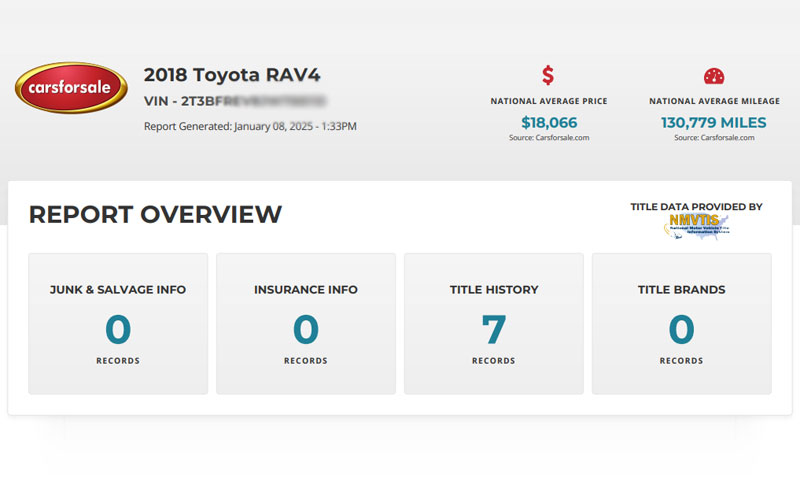The width and height of the screenshot is (800, 500).
Task: Open the Title Brands records card
Action: pos(681,323)
